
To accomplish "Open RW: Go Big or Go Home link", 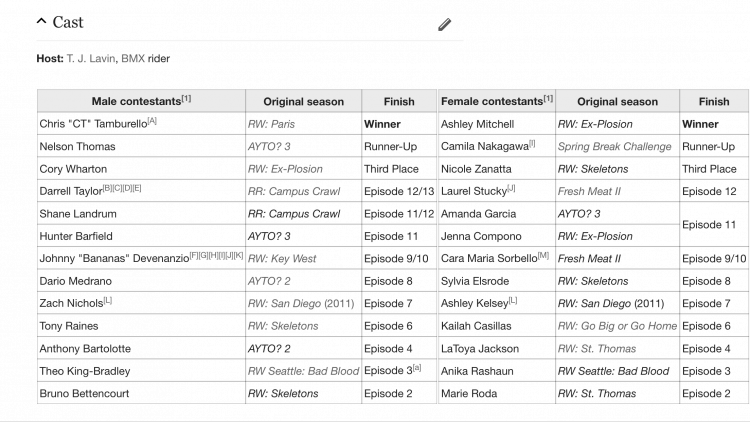I will [x=617, y=326].
